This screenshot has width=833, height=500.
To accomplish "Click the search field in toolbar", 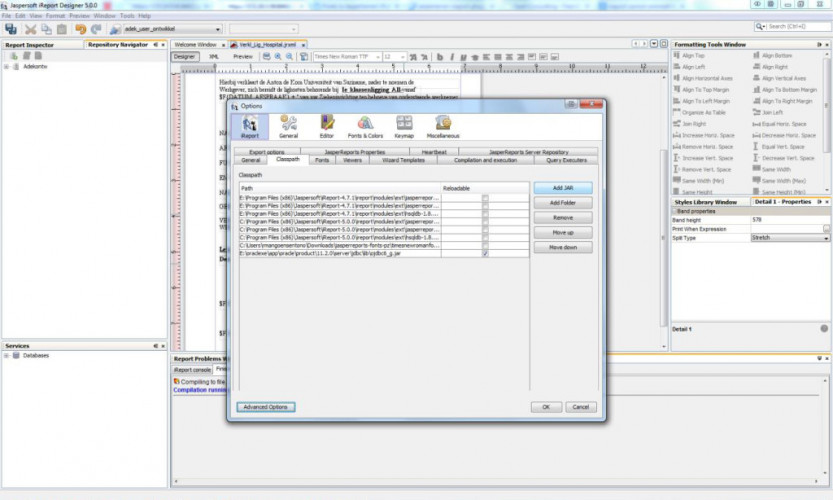I will pos(793,27).
